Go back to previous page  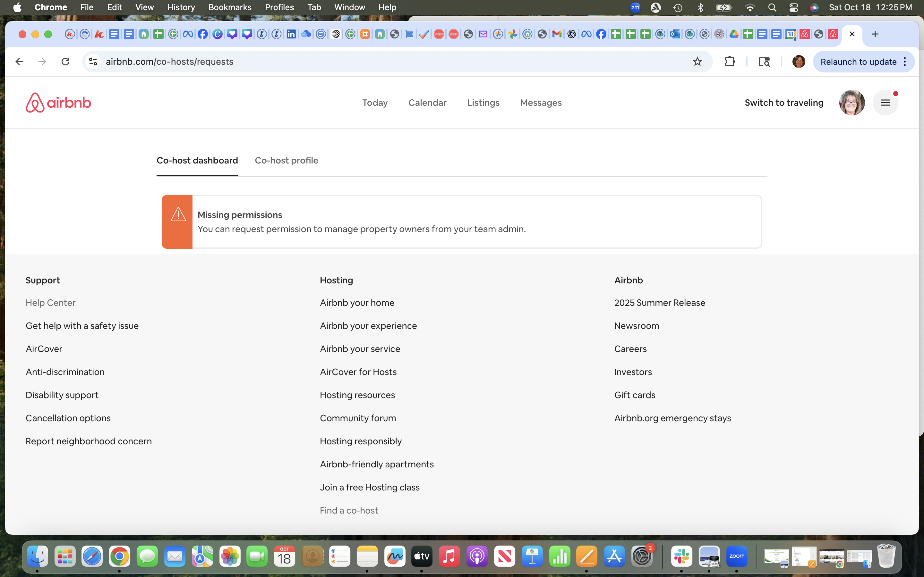pyautogui.click(x=19, y=62)
